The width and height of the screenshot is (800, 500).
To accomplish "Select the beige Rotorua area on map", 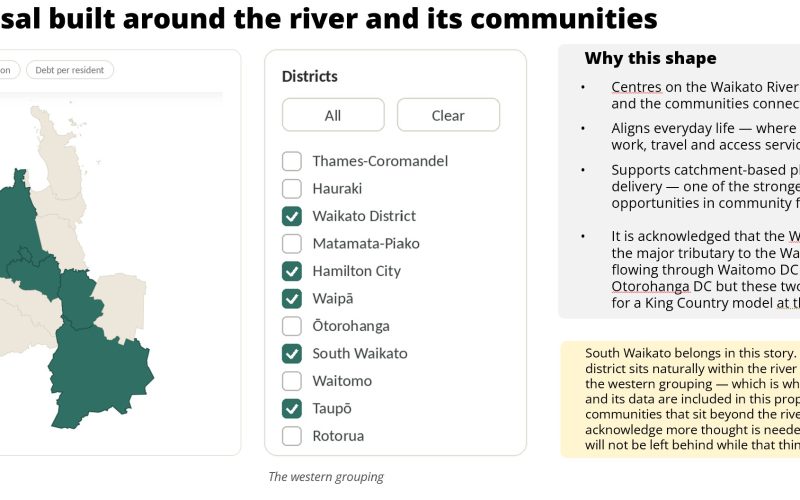I will pyautogui.click(x=122, y=306).
